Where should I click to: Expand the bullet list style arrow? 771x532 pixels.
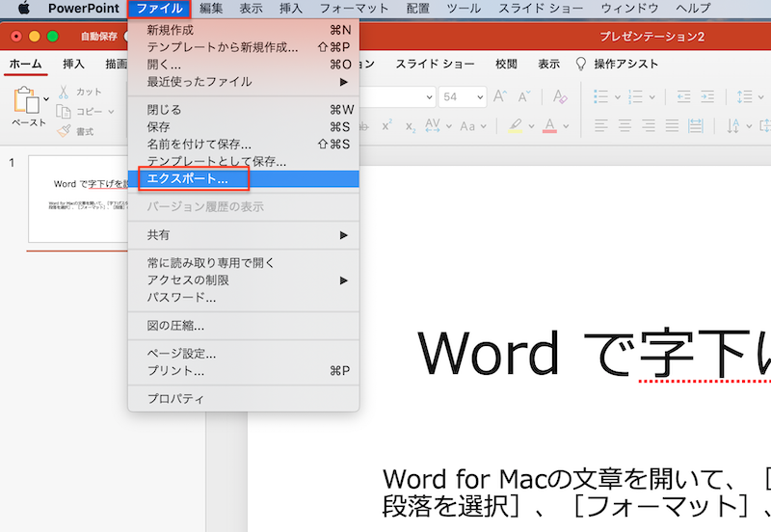point(617,97)
